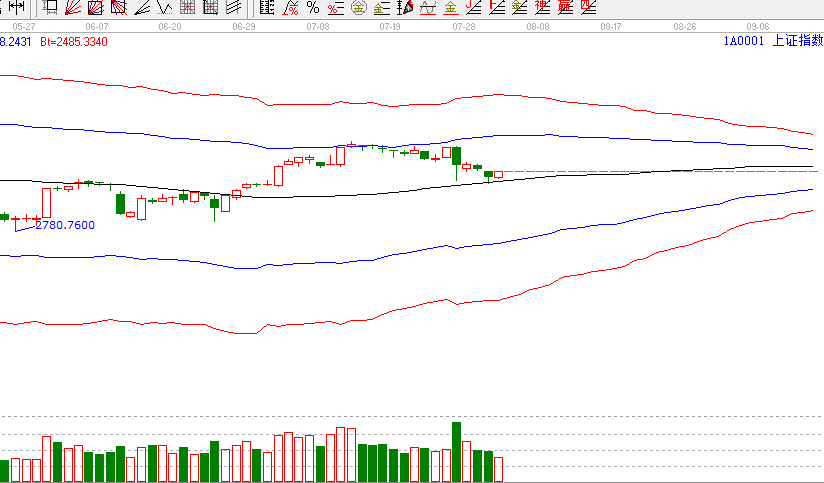Click the red J lines toolbar icon

coord(473,8)
